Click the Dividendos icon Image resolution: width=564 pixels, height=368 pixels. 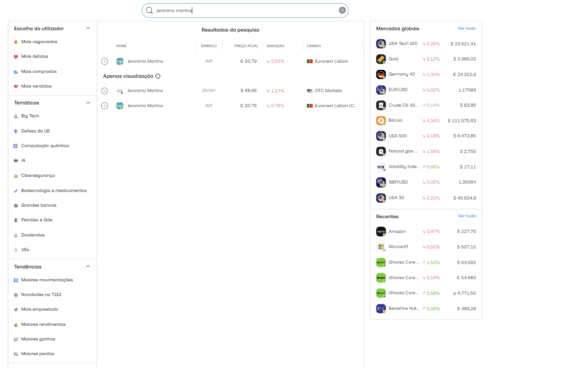click(x=15, y=235)
